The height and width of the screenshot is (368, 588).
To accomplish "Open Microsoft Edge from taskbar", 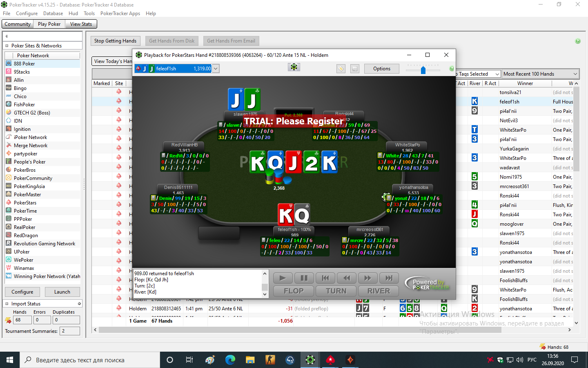I will coord(230,360).
